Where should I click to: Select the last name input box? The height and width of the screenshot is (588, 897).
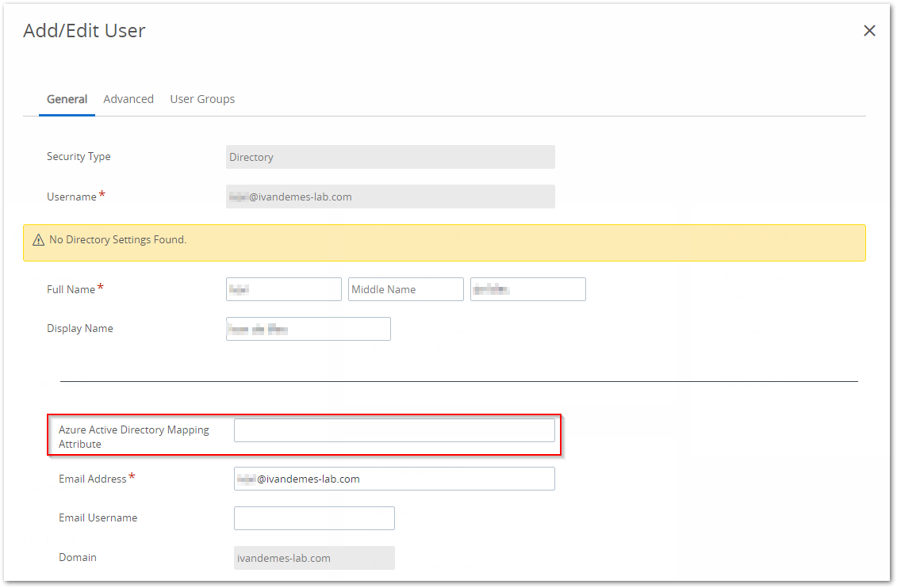pos(527,289)
